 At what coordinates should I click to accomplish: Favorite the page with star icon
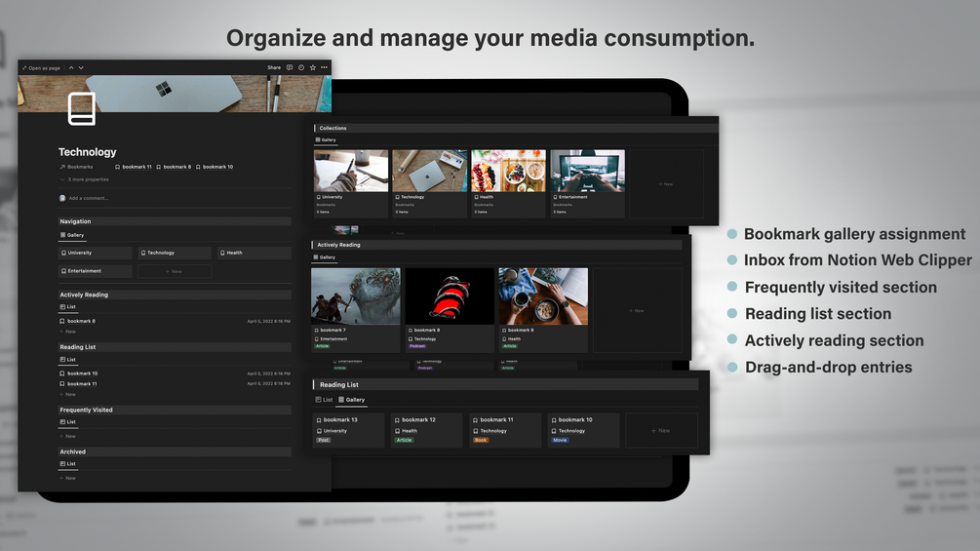312,67
